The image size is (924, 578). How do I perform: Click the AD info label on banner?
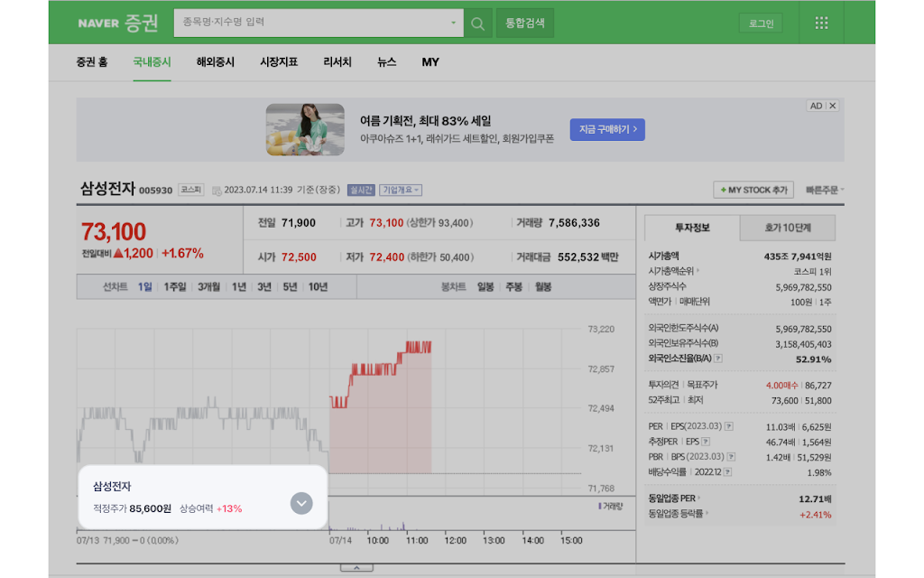point(816,106)
